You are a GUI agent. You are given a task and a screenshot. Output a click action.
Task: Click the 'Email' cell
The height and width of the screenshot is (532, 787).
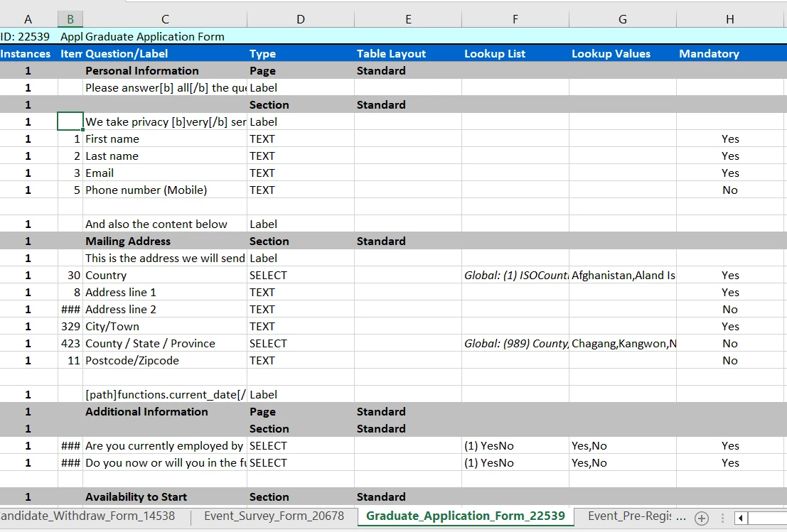pos(165,173)
